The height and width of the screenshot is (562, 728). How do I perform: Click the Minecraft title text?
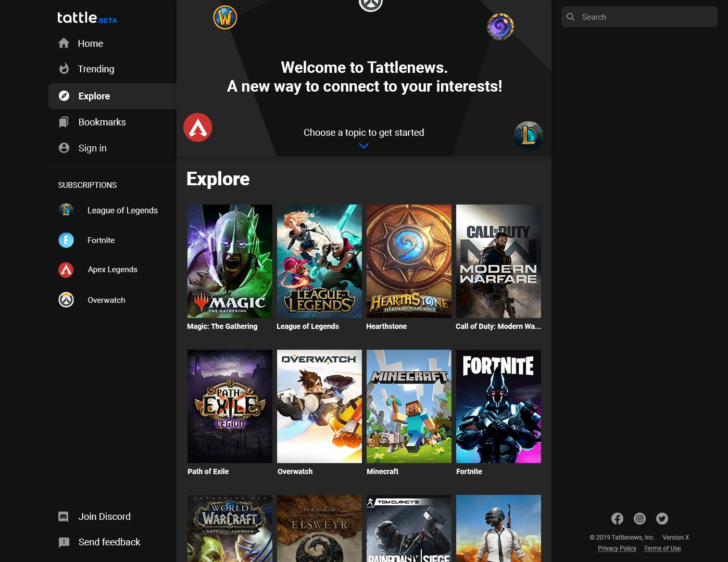(383, 471)
